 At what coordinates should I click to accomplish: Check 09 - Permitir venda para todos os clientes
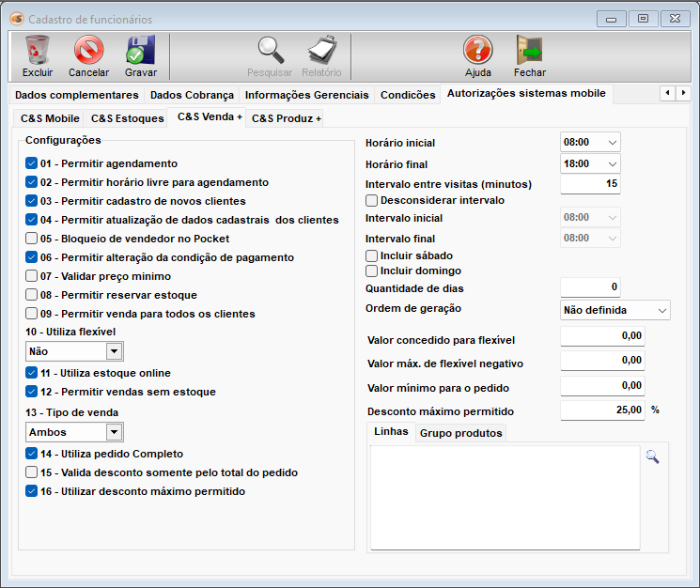coord(31,313)
